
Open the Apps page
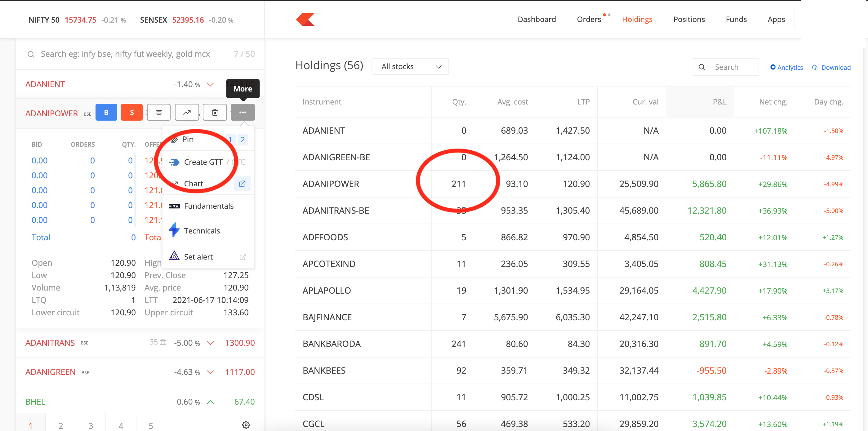click(x=776, y=20)
